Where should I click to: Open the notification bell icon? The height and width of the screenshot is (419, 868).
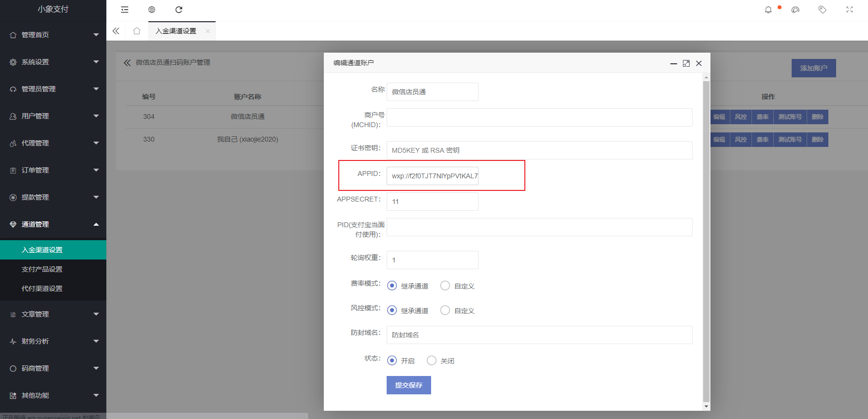(768, 10)
